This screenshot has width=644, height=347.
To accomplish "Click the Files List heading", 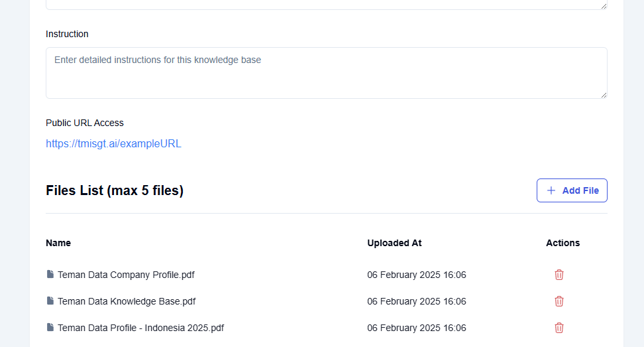I will point(115,191).
